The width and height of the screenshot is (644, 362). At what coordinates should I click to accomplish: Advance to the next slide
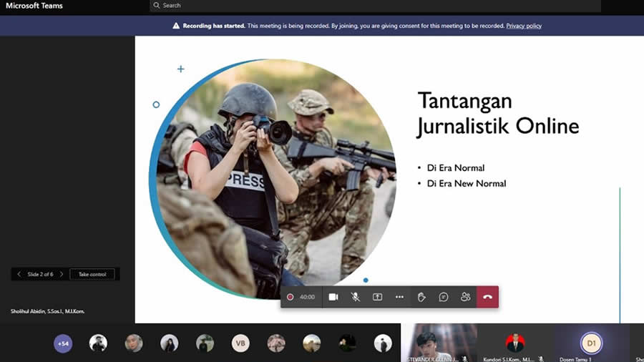(x=62, y=274)
